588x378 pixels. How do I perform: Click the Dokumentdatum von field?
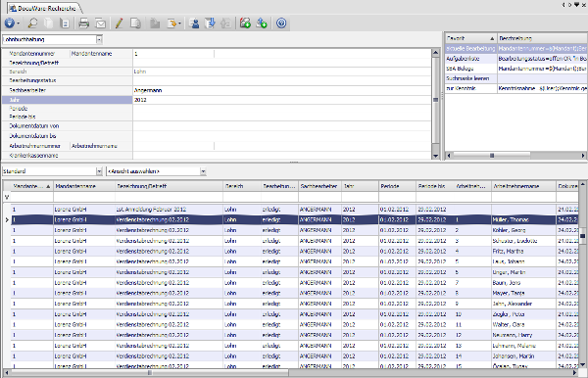coord(282,126)
